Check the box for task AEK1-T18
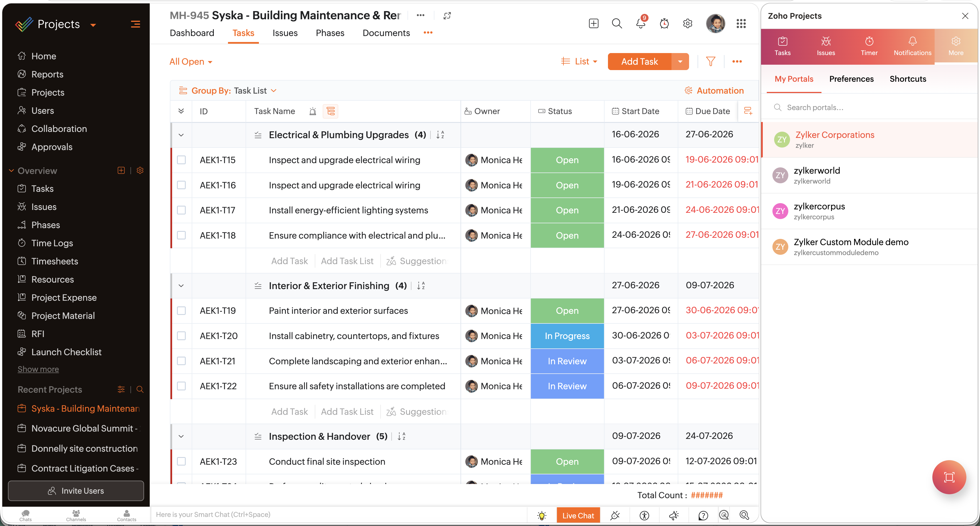This screenshot has width=980, height=526. 181,235
